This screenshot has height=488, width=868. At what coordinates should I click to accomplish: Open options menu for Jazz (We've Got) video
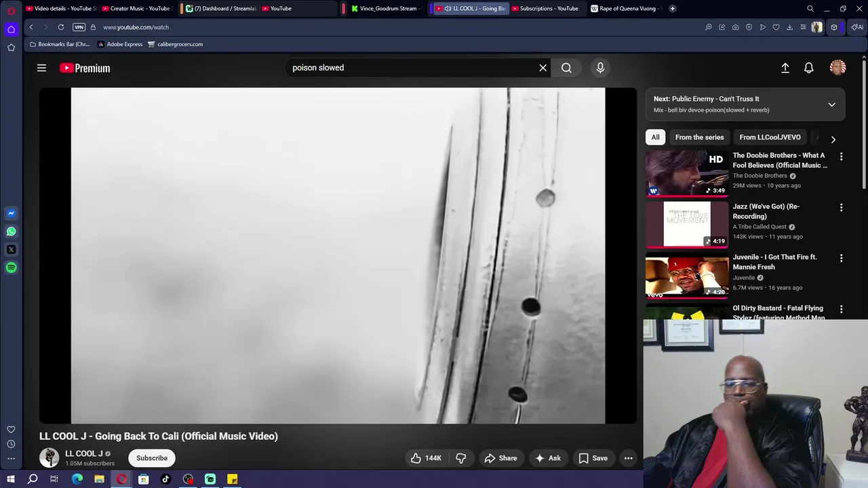point(842,207)
